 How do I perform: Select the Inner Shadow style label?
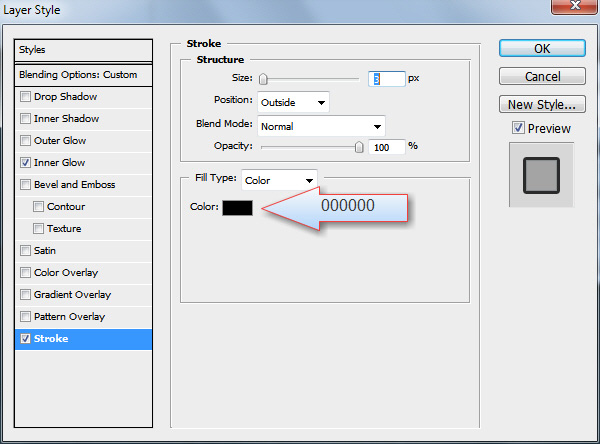click(67, 118)
